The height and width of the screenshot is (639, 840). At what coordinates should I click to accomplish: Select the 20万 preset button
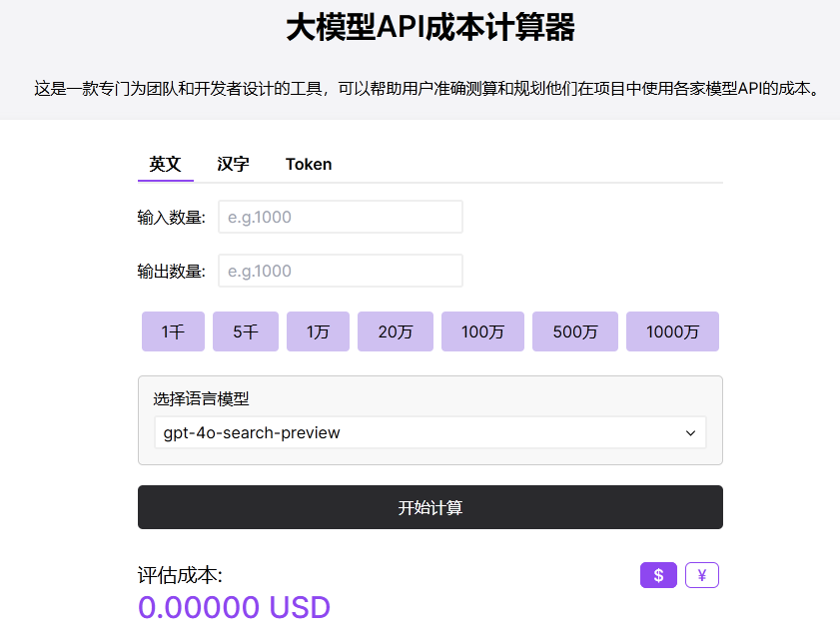pos(396,331)
